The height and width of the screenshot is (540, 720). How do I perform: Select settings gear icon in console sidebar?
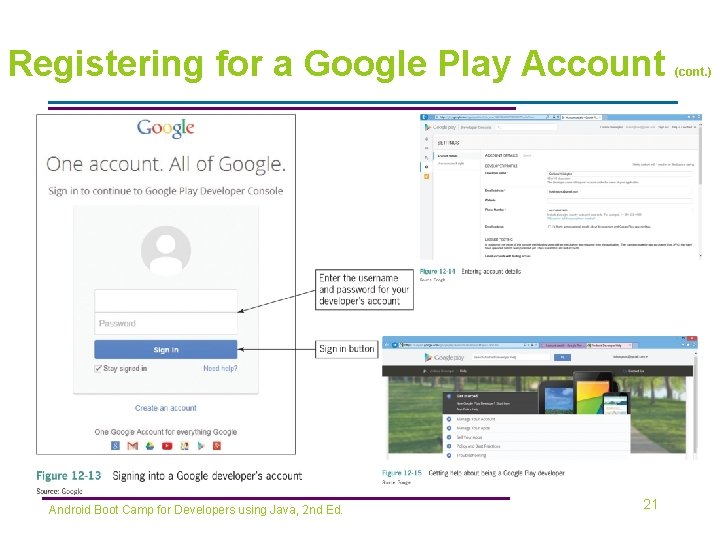pyautogui.click(x=427, y=167)
